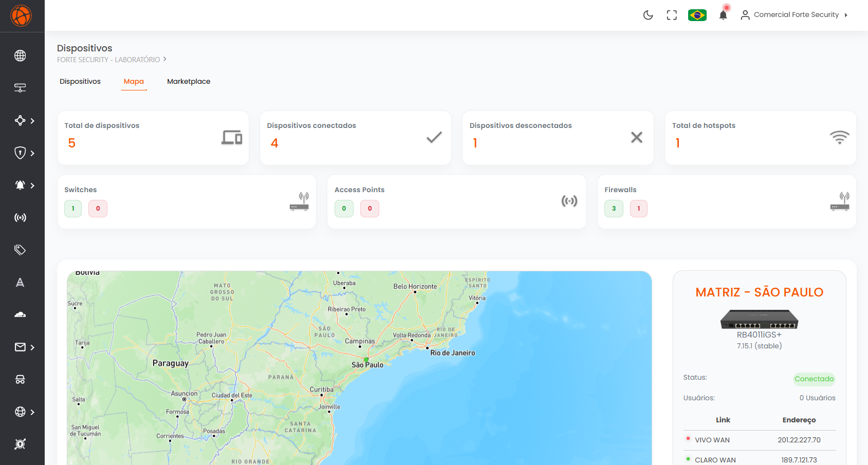Click the FORTE SECURITY - LABORATÓRIO breadcrumb
Viewport: 868px width, 465px height.
point(108,59)
